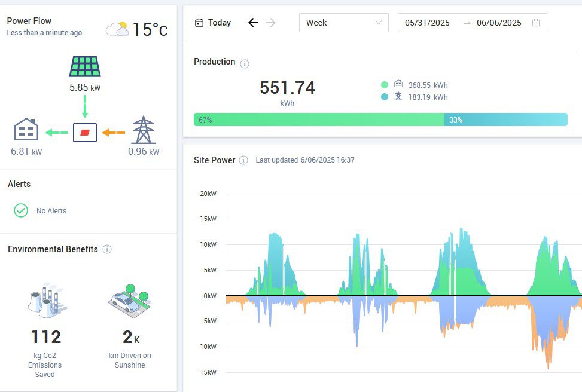This screenshot has width=582, height=392.
Task: Click the Environmental Benefits info icon
Action: click(x=107, y=249)
